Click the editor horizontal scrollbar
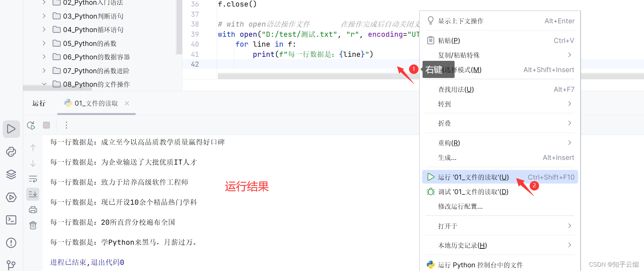The height and width of the screenshot is (271, 644). (319, 76)
